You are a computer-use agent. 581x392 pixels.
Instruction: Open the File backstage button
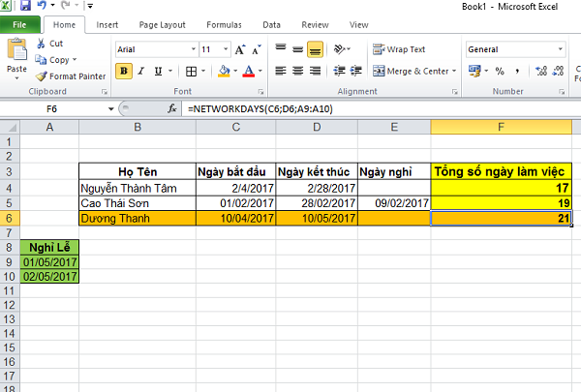coord(19,24)
